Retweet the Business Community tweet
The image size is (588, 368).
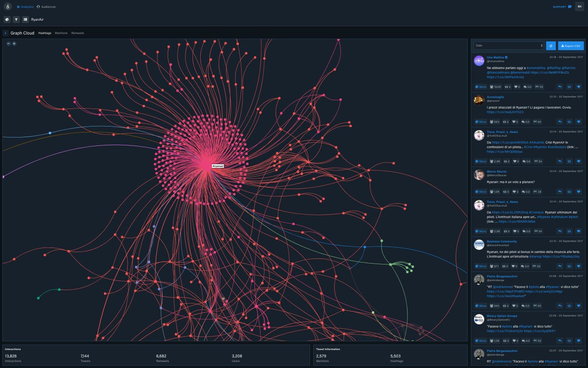[569, 266]
